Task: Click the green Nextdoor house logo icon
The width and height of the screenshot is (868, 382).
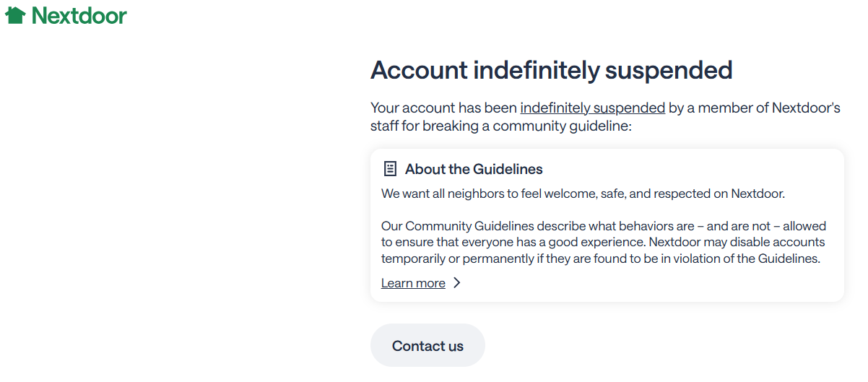Action: click(x=15, y=15)
